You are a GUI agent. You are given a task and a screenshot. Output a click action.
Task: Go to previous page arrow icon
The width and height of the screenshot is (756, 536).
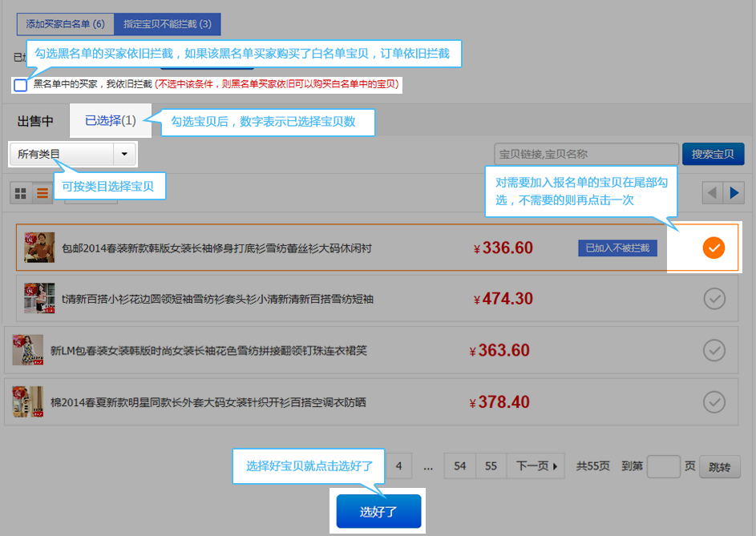point(713,193)
